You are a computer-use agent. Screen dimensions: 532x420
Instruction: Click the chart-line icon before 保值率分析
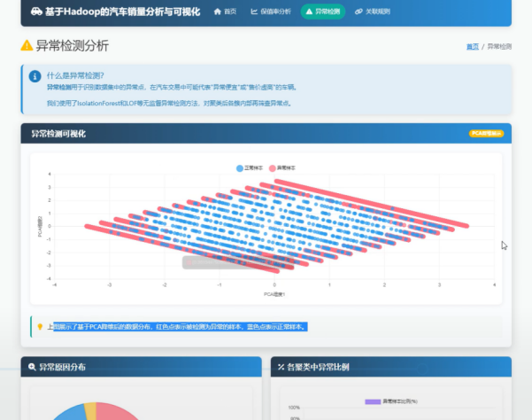(x=254, y=12)
